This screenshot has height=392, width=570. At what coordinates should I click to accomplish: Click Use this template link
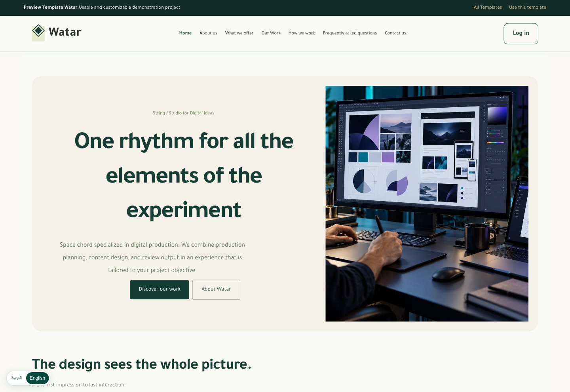click(x=527, y=8)
